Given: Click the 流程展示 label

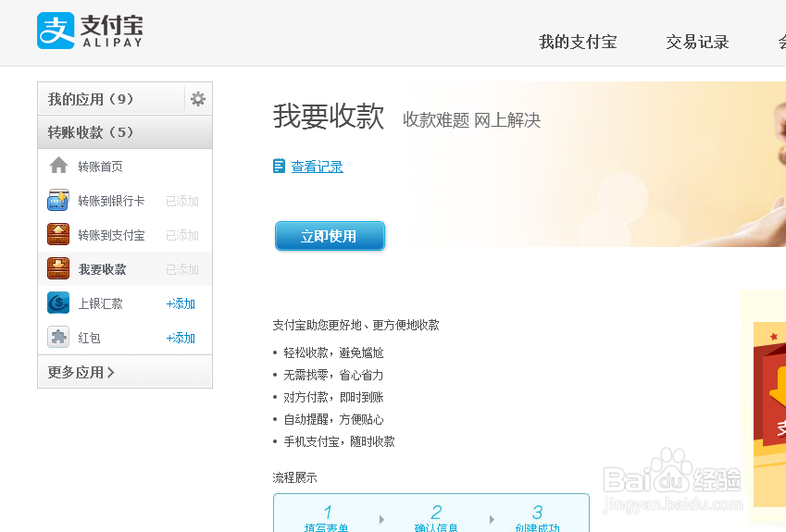Looking at the screenshot, I should click(x=294, y=478).
